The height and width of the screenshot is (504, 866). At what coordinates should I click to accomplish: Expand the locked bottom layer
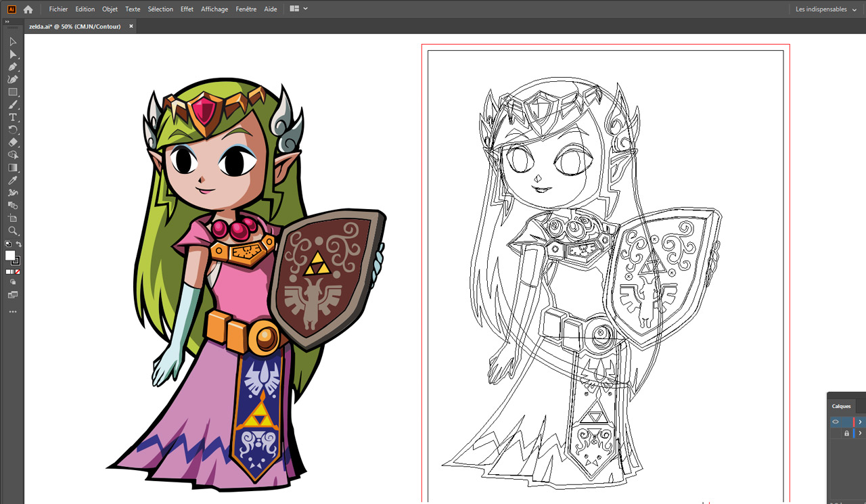coord(860,433)
